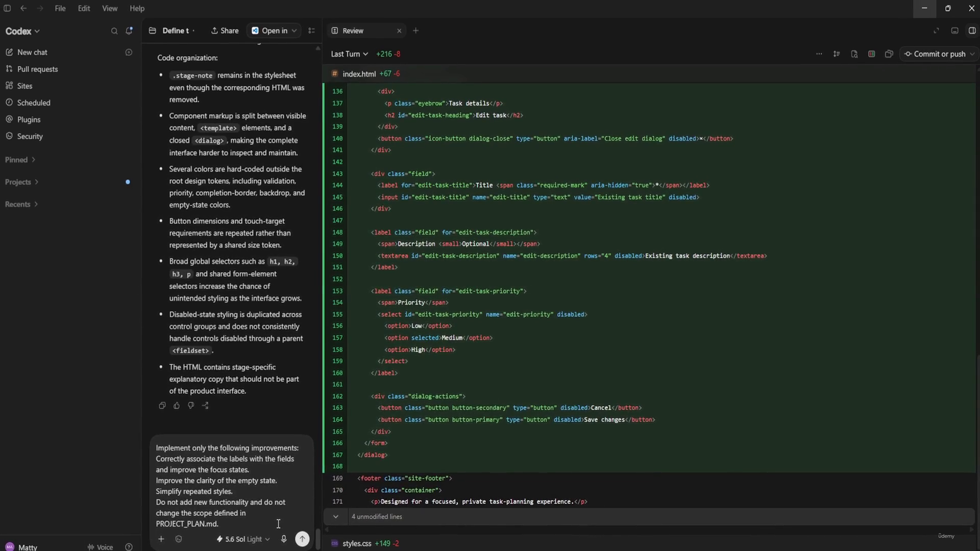Open notifications bell in sidebar header
Screen dimensions: 980x551
click(x=129, y=31)
